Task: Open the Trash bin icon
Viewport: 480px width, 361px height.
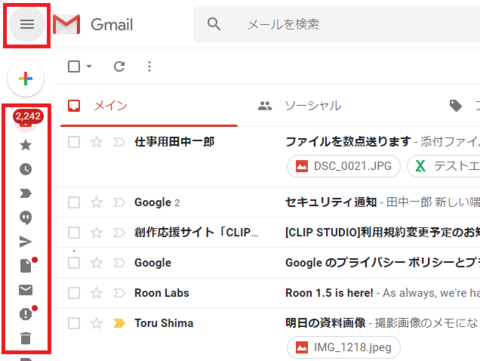Action: pos(26,338)
